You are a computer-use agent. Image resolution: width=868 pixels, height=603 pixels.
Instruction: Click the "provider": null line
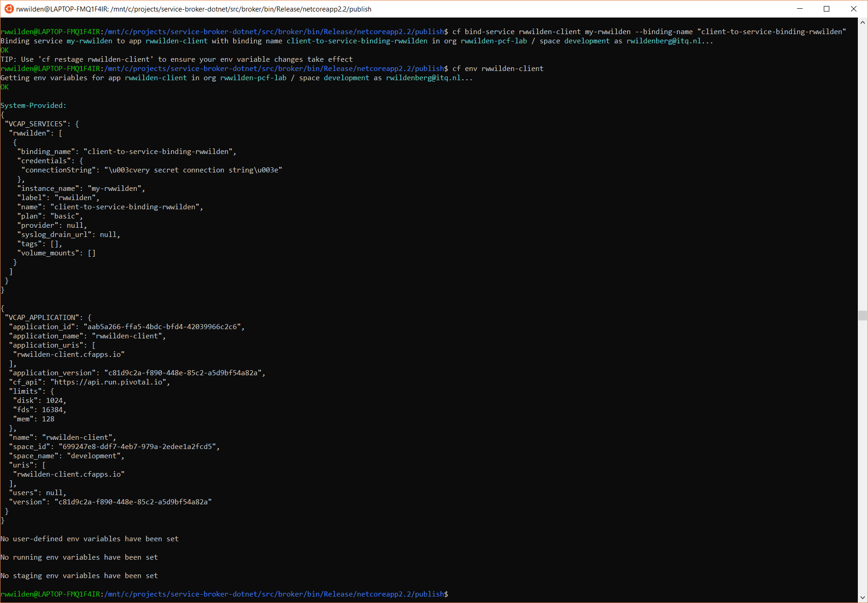click(x=52, y=225)
